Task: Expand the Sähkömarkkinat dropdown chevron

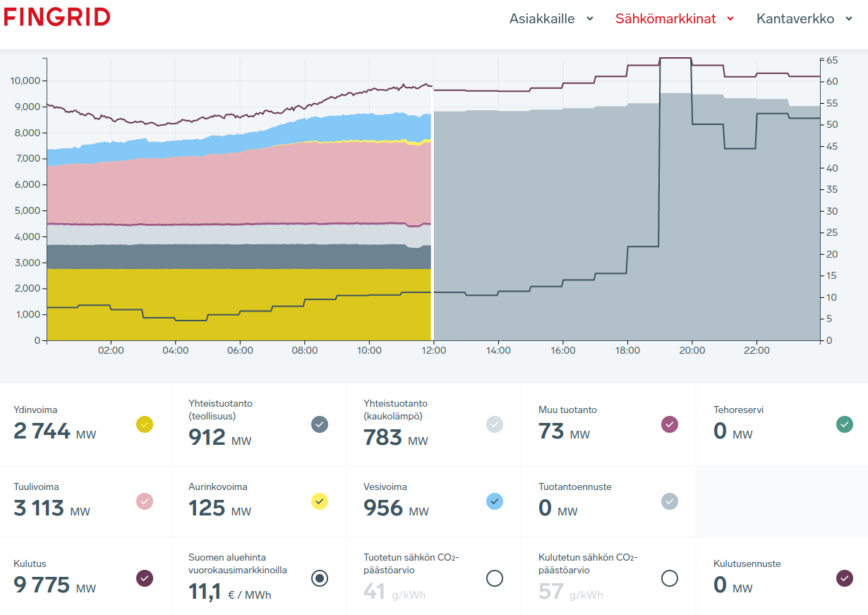Action: [730, 19]
